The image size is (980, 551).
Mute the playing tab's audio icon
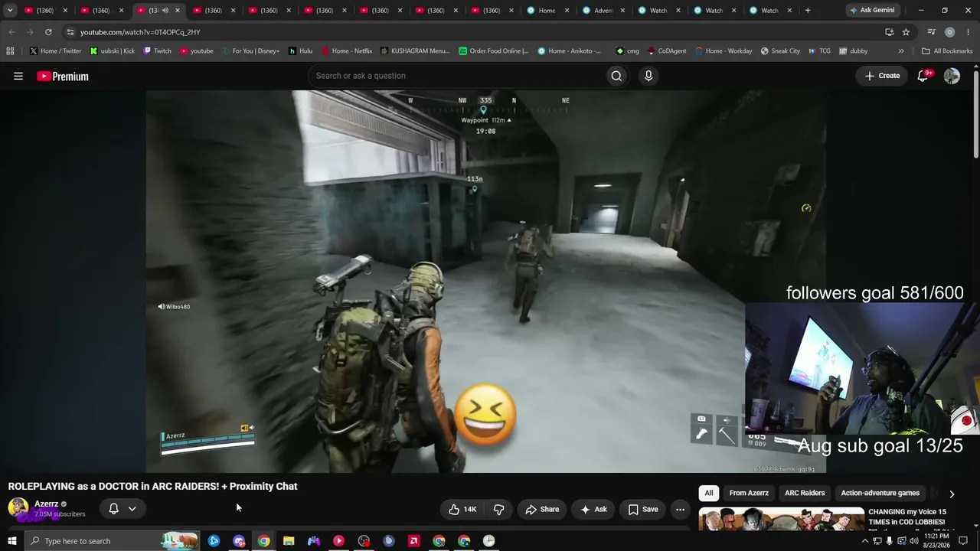click(165, 10)
